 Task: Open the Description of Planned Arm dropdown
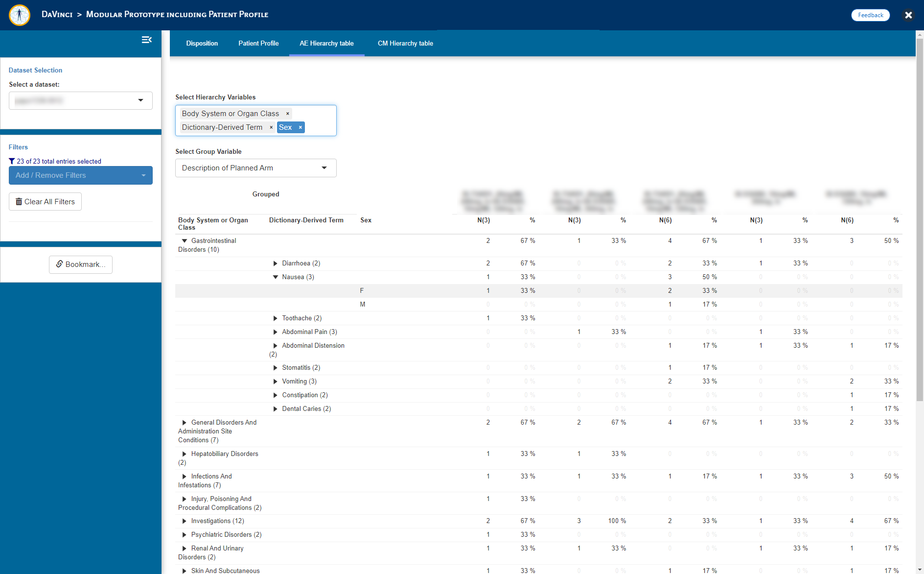coord(255,168)
